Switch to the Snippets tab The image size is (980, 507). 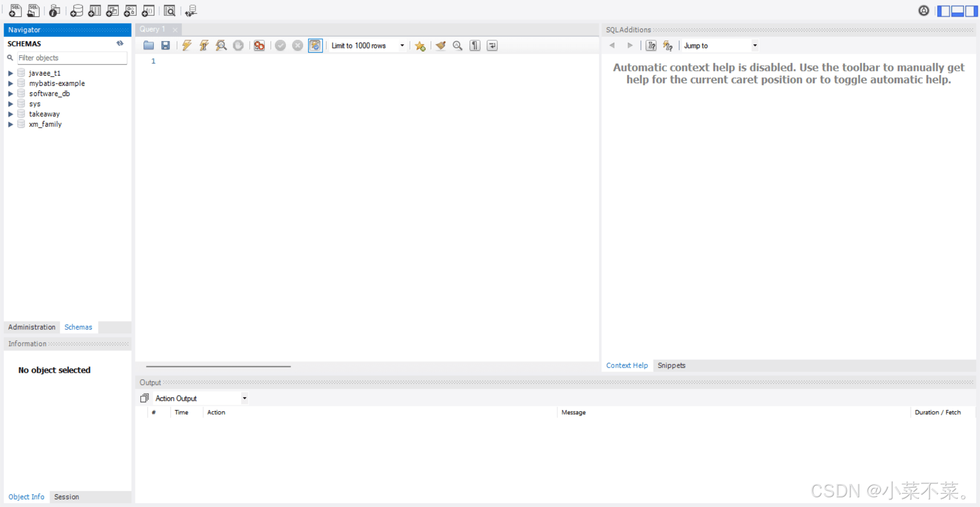671,366
